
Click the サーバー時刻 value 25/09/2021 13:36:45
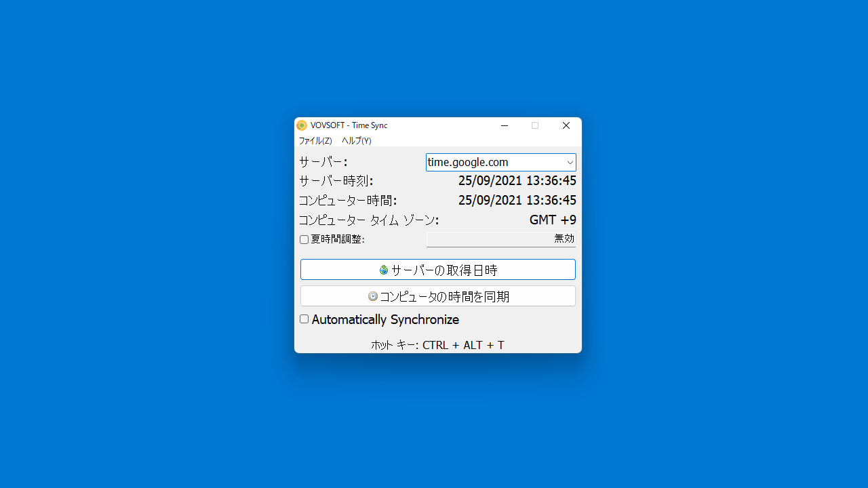517,181
